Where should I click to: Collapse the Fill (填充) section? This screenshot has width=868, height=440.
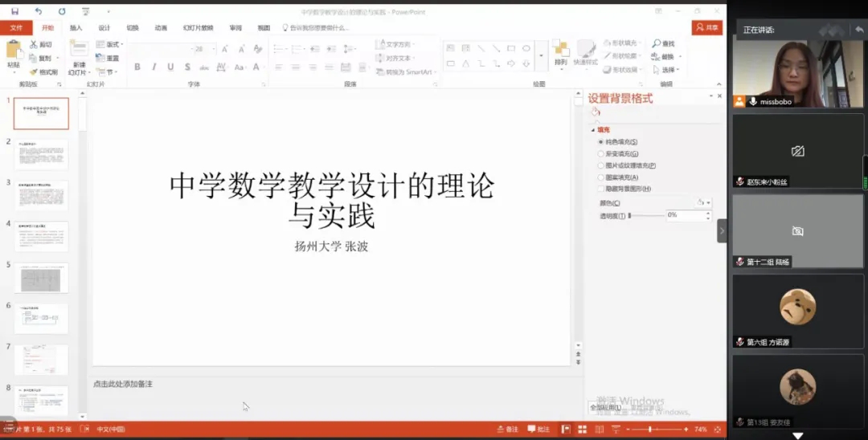593,130
